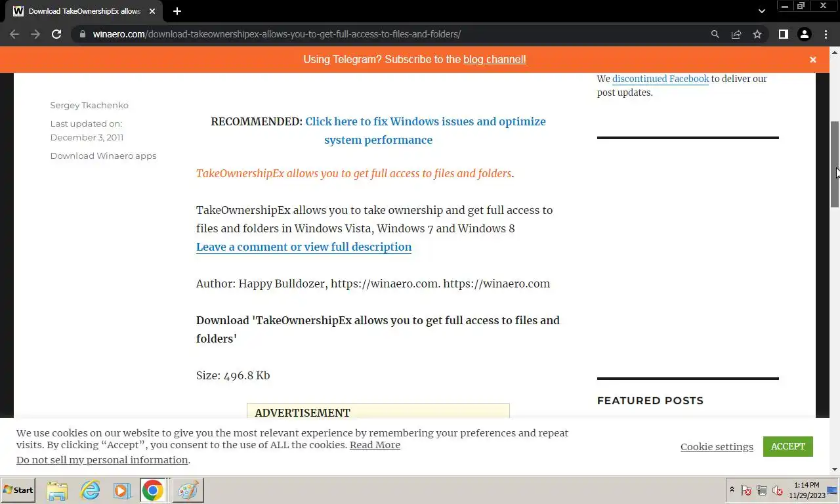Go back to the previous page

pos(14,34)
